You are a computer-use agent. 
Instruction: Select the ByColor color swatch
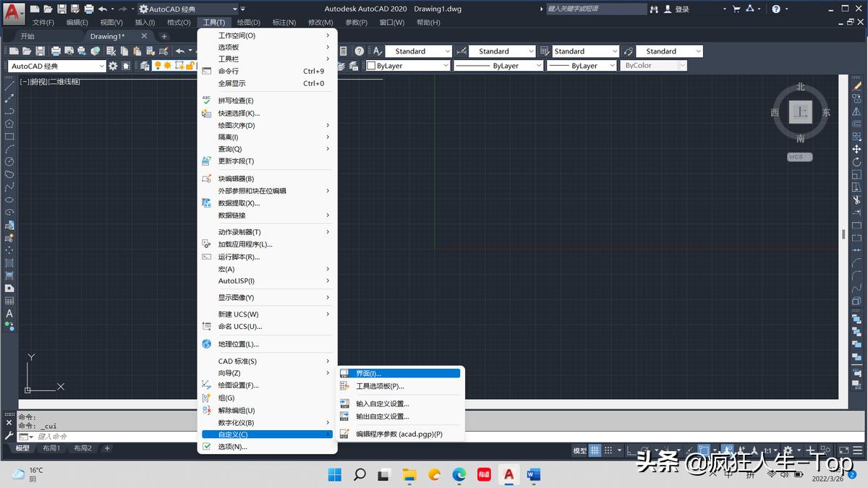point(651,65)
